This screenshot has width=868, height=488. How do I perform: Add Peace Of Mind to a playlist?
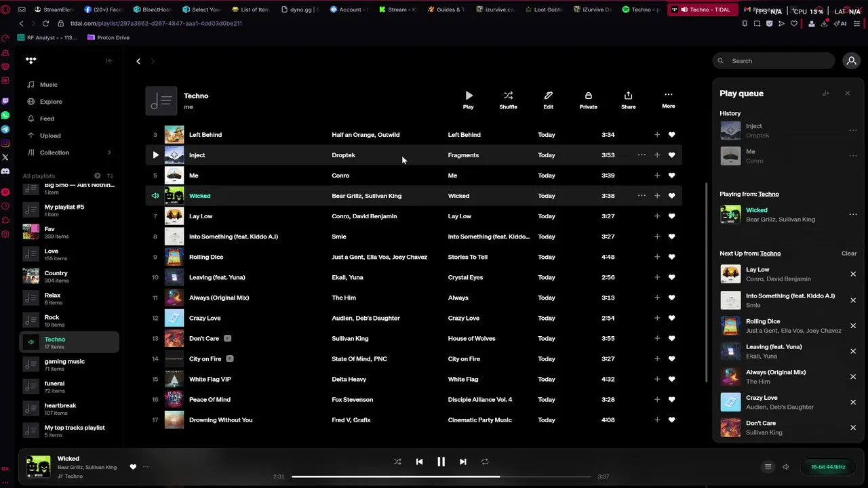656,399
